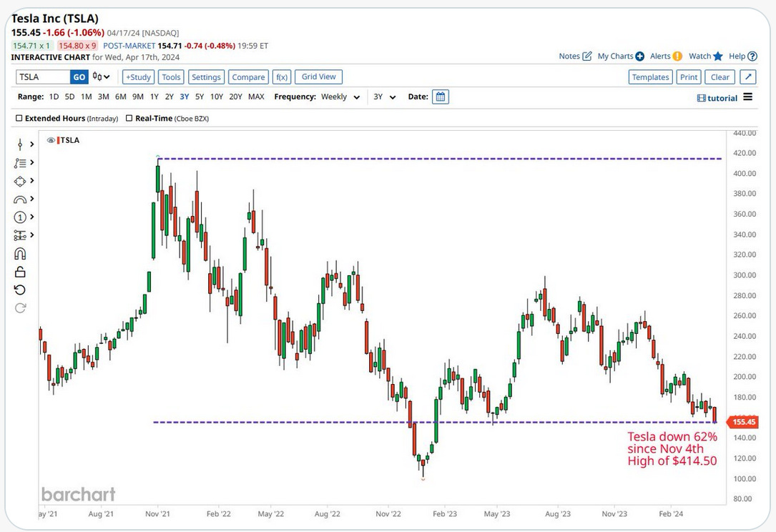This screenshot has height=532, width=776.
Task: Open the Tools button
Action: coord(171,77)
